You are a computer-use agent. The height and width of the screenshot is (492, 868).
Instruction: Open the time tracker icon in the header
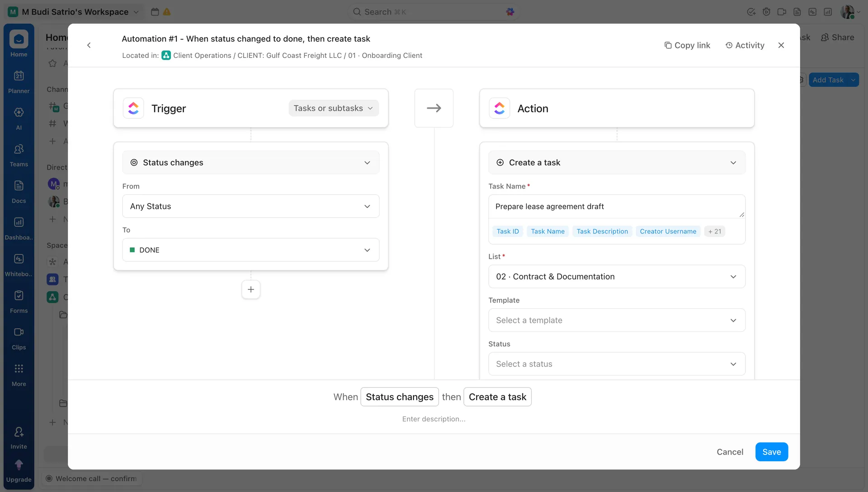(766, 12)
